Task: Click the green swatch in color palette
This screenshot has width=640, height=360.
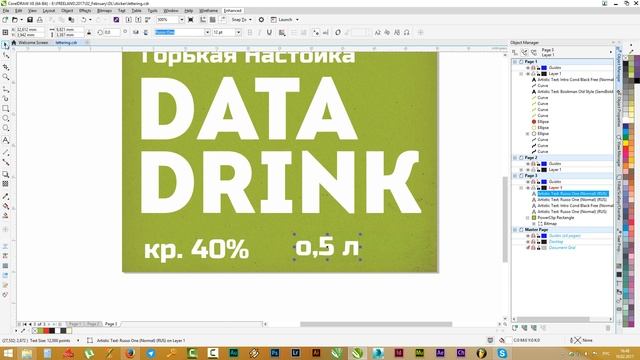Action: point(625,137)
